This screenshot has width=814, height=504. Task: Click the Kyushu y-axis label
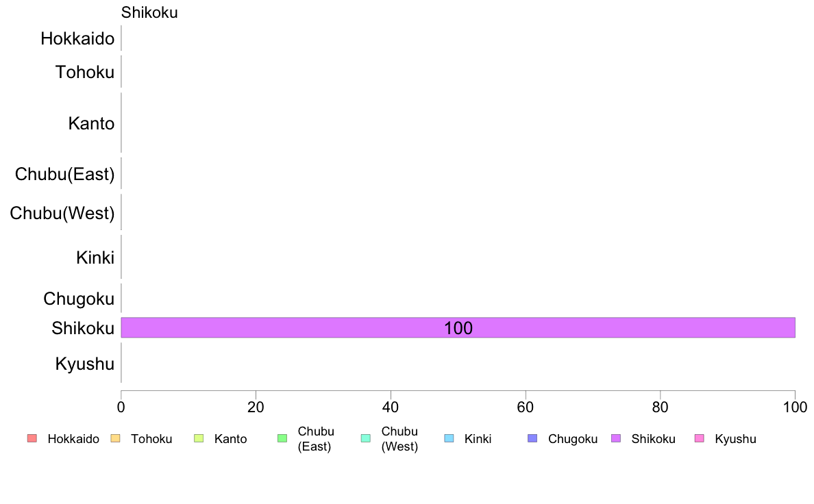[84, 364]
